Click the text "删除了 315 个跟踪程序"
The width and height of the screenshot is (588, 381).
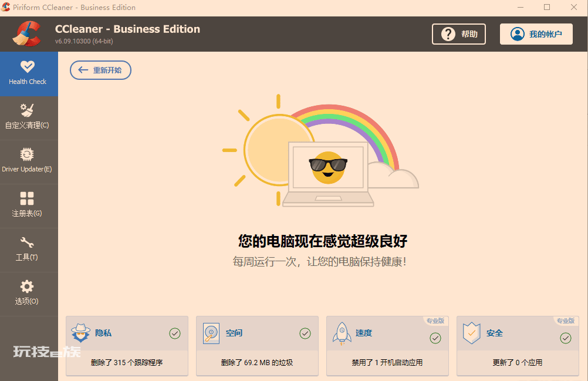[x=127, y=363]
